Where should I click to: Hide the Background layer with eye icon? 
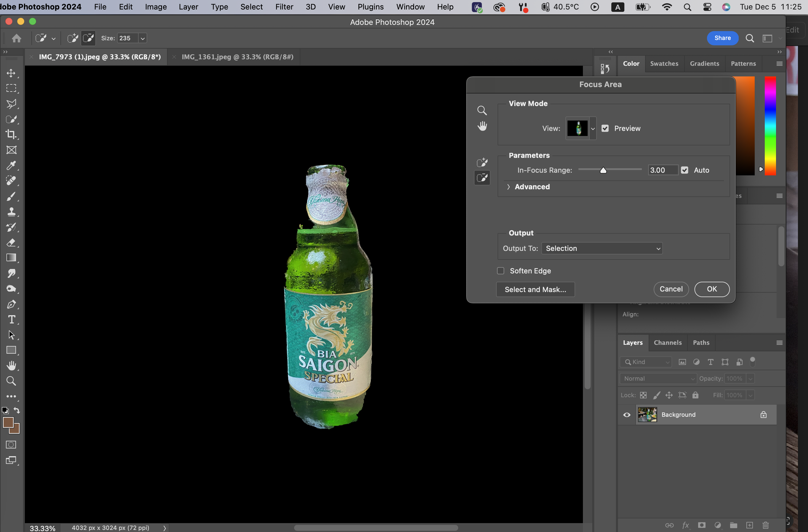pos(627,414)
